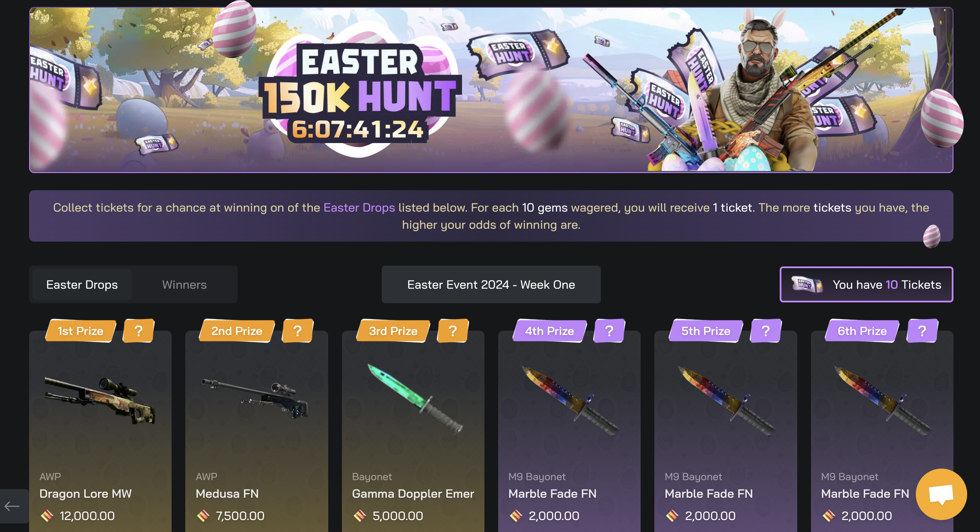The height and width of the screenshot is (532, 980).
Task: Click the Easter 150K Hunt banner
Action: coord(491,90)
